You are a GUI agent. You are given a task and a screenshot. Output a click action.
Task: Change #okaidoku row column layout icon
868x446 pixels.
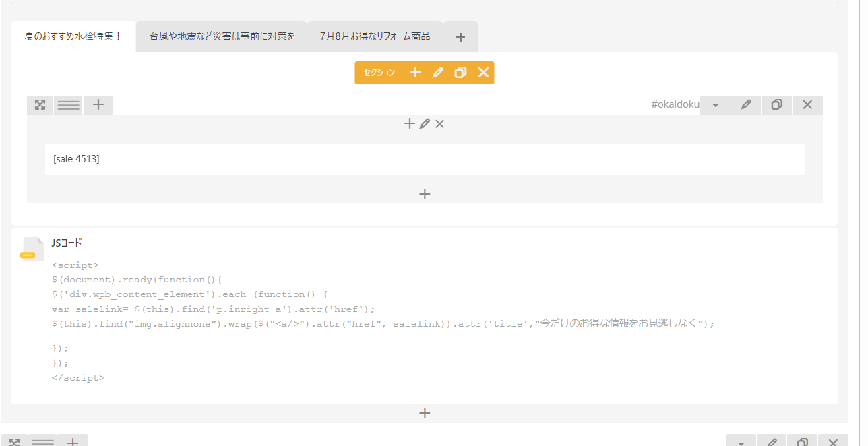[69, 105]
